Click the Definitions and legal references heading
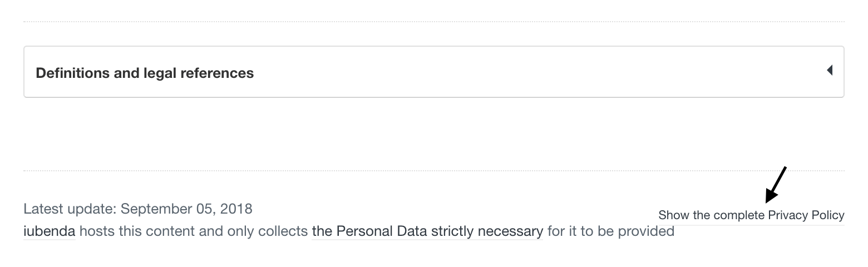Image resolution: width=868 pixels, height=267 pixels. [x=145, y=73]
